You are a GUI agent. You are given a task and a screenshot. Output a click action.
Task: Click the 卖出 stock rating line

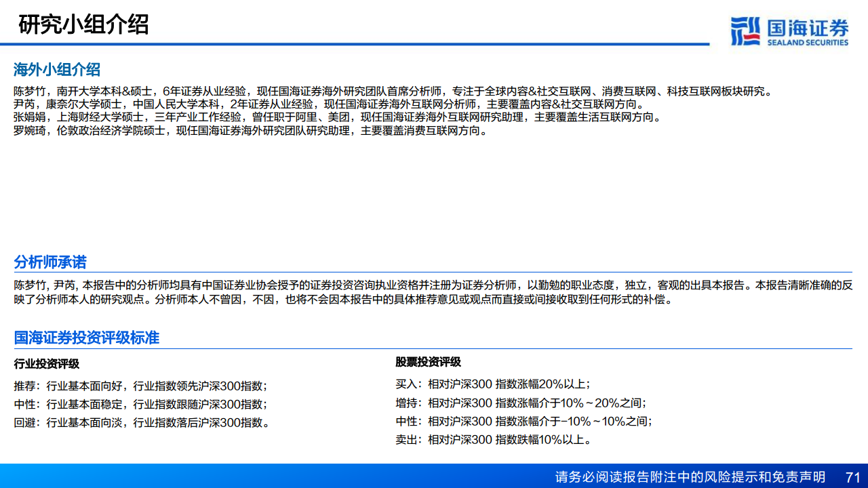[494, 439]
